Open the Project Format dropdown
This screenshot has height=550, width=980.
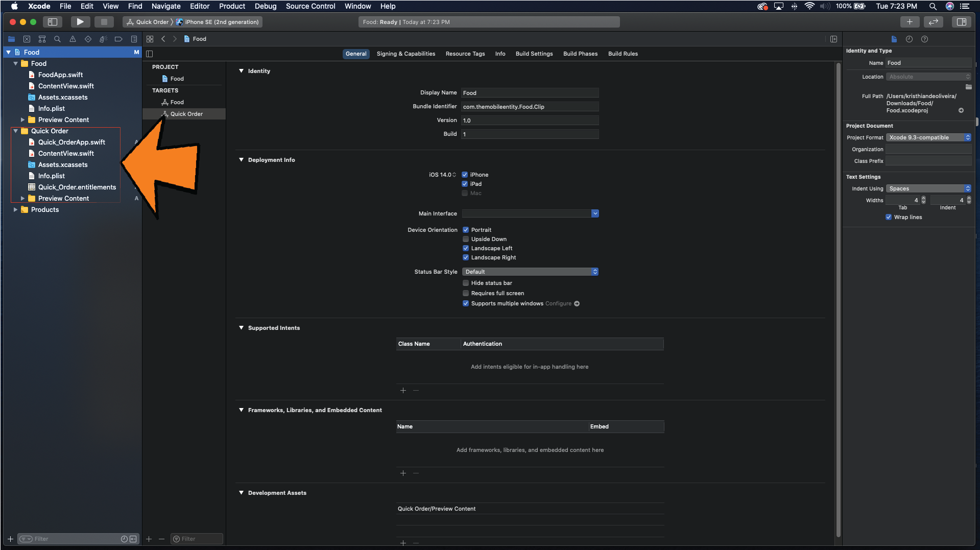pyautogui.click(x=928, y=137)
